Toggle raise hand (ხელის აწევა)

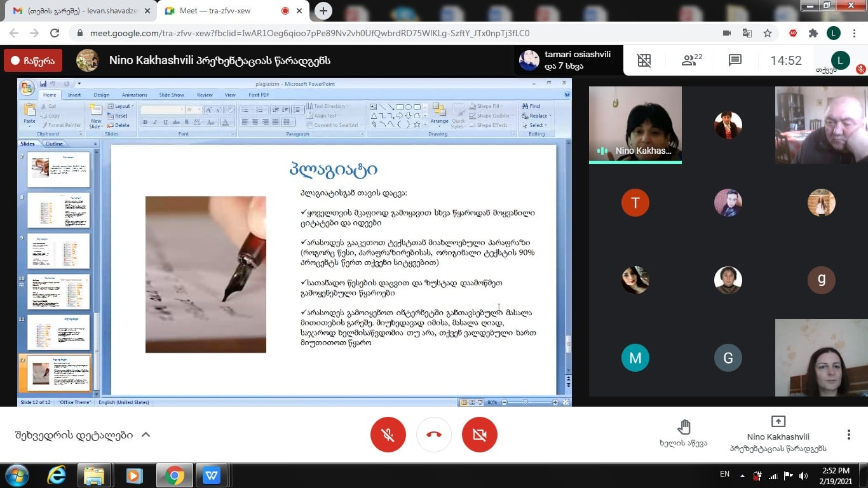[683, 432]
